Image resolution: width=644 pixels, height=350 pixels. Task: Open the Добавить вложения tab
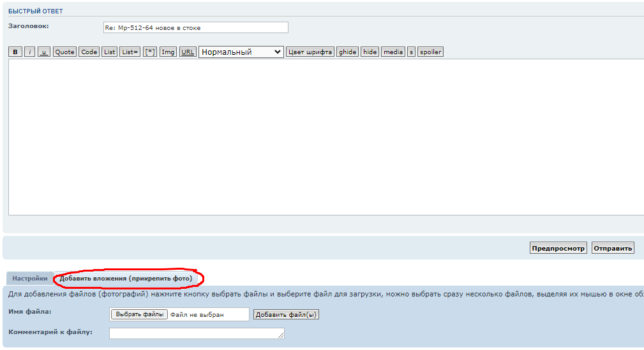126,279
